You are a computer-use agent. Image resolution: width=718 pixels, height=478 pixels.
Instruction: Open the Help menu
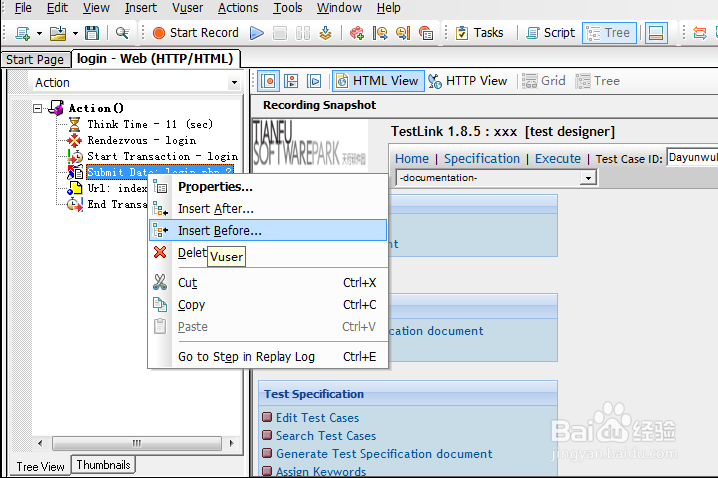tap(388, 8)
